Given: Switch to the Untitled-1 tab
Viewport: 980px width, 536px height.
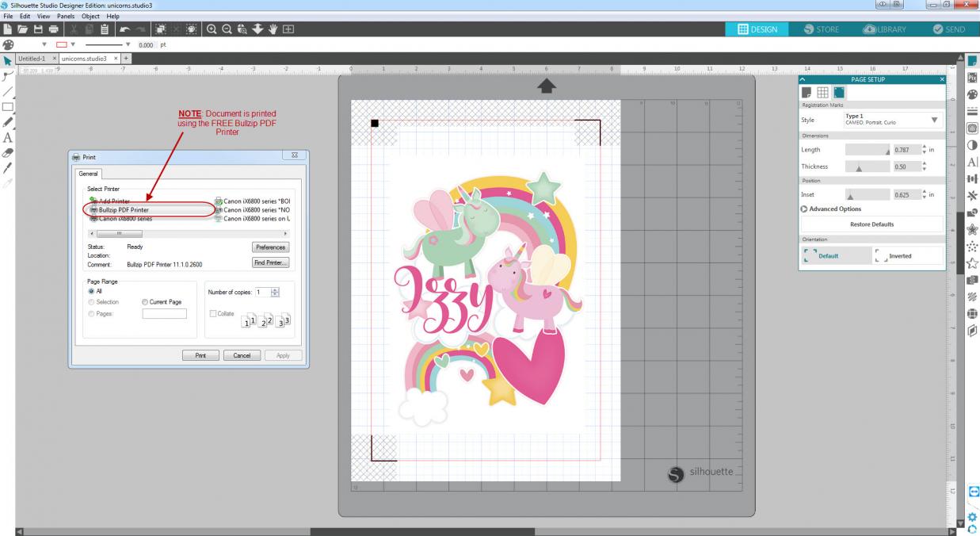Looking at the screenshot, I should (30, 59).
